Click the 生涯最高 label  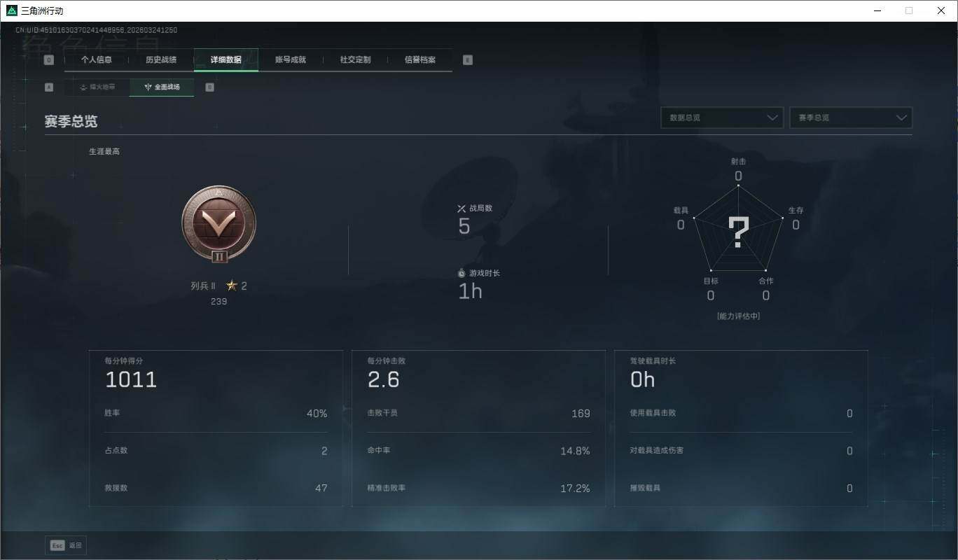coord(104,151)
